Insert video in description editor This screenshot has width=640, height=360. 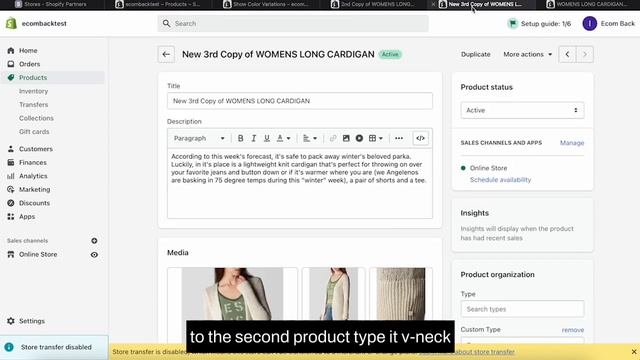point(359,138)
